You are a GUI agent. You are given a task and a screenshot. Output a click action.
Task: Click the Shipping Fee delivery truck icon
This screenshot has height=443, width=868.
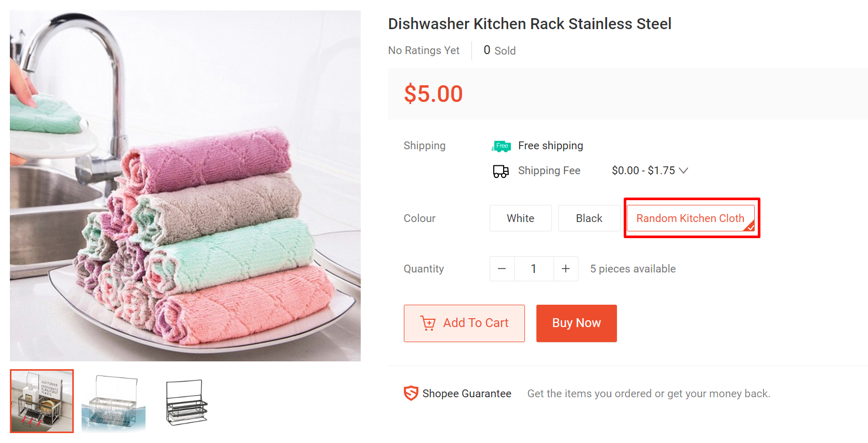(x=501, y=171)
